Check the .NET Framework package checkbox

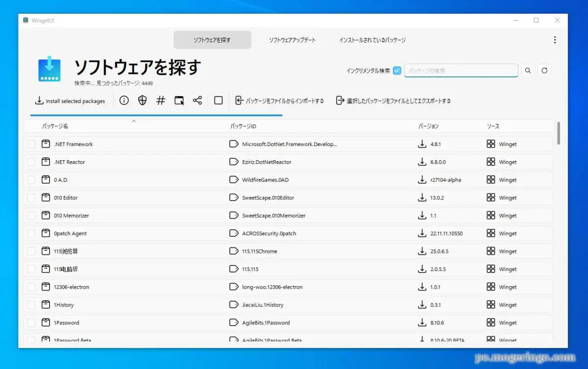pos(31,144)
